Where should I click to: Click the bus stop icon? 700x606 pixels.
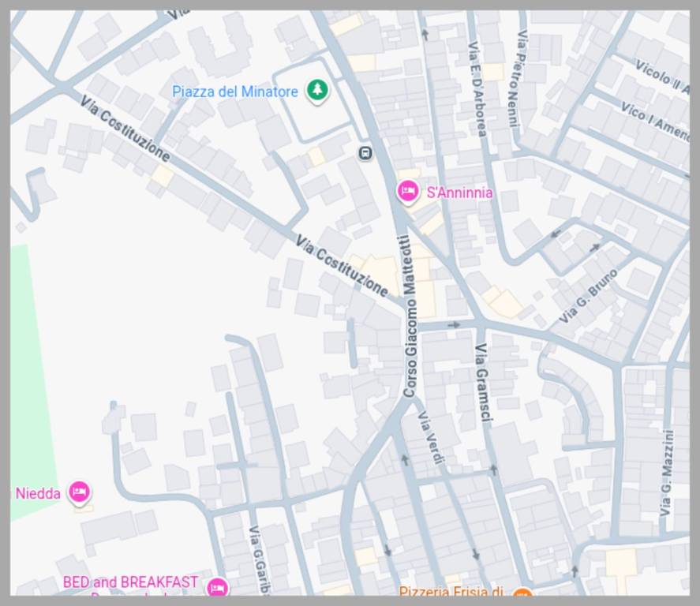[365, 153]
